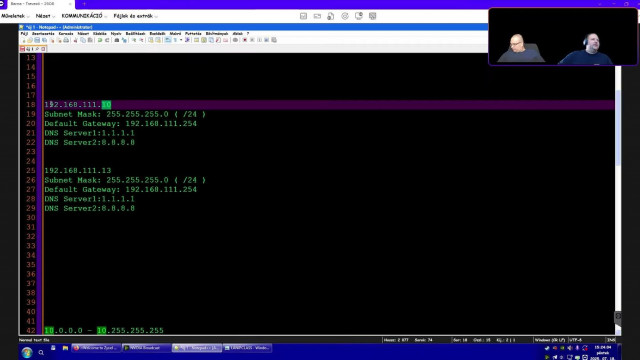
Task: Open the Nyelv menu
Action: [x=116, y=33]
